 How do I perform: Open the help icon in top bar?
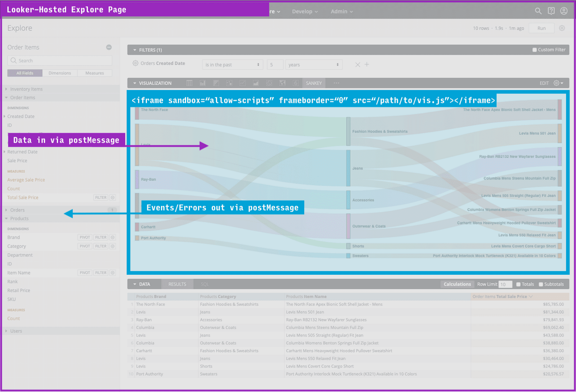click(x=551, y=11)
